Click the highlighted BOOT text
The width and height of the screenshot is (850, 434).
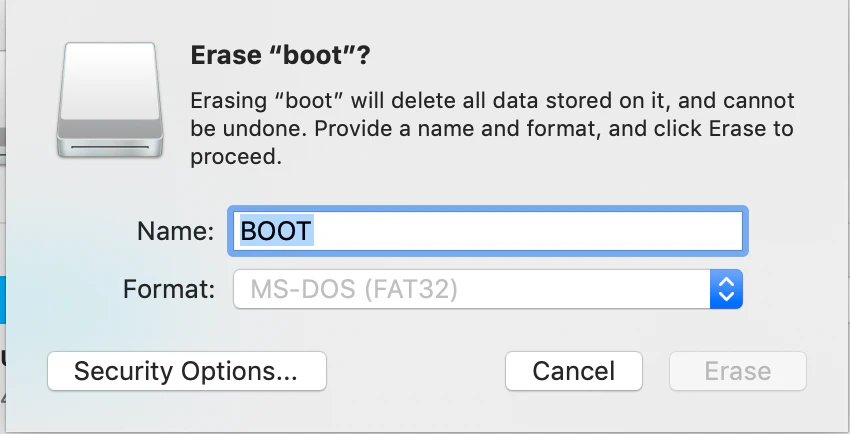pyautogui.click(x=276, y=231)
